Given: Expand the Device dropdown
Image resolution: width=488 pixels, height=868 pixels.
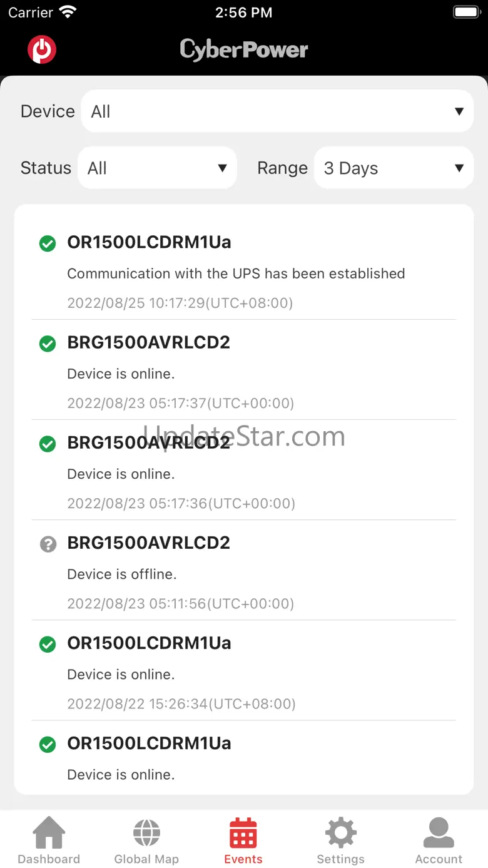Looking at the screenshot, I should pos(277,111).
